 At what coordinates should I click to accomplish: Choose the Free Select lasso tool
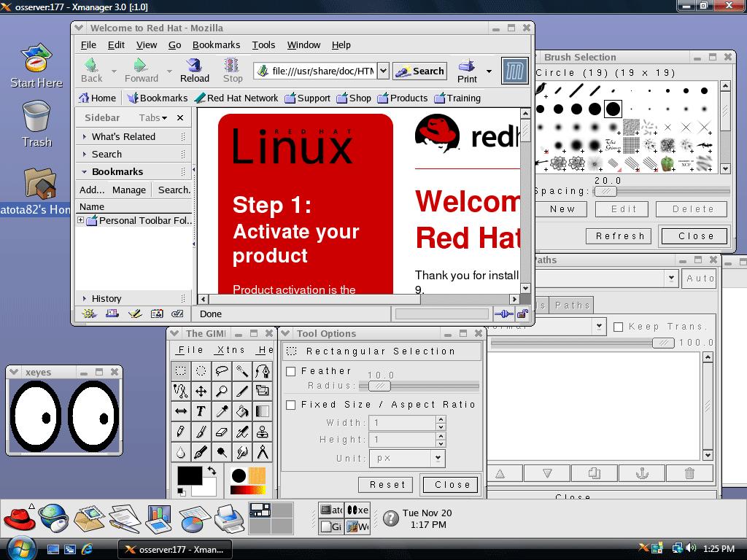(x=222, y=370)
